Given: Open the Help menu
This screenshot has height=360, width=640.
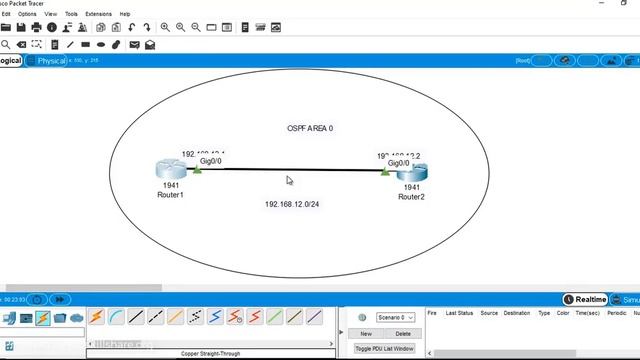Looking at the screenshot, I should (125, 14).
